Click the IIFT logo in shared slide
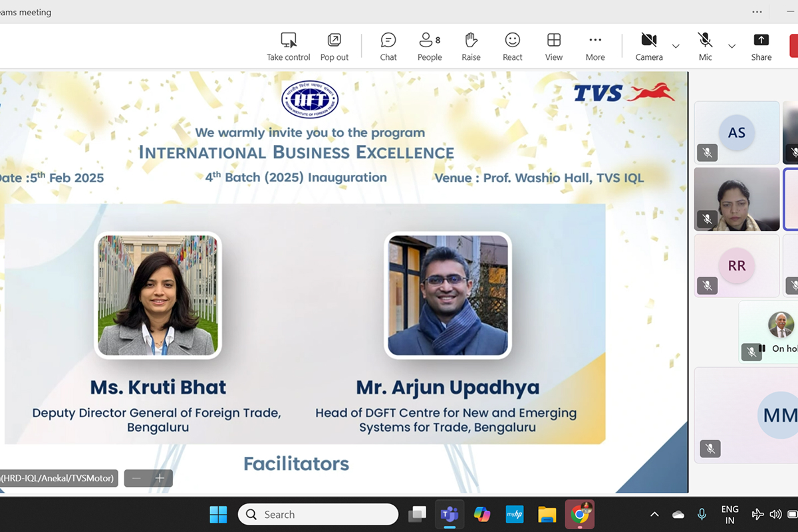Screen dimensions: 798x532 [310, 99]
